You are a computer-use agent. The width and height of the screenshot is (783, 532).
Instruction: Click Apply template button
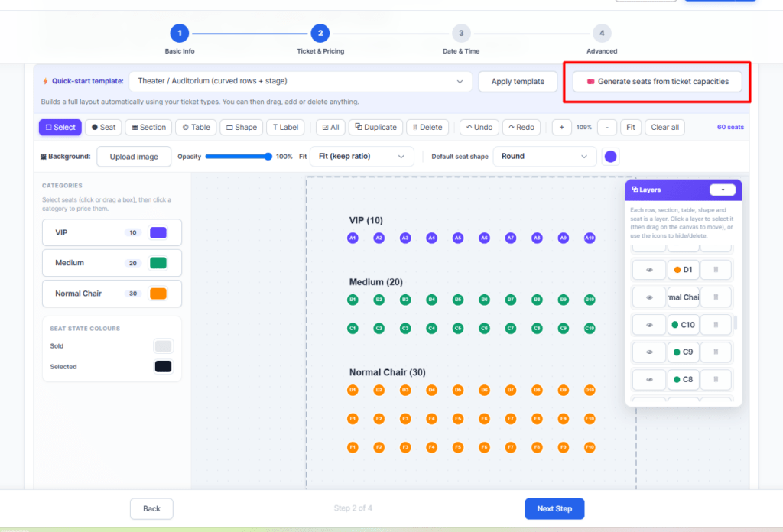[518, 81]
